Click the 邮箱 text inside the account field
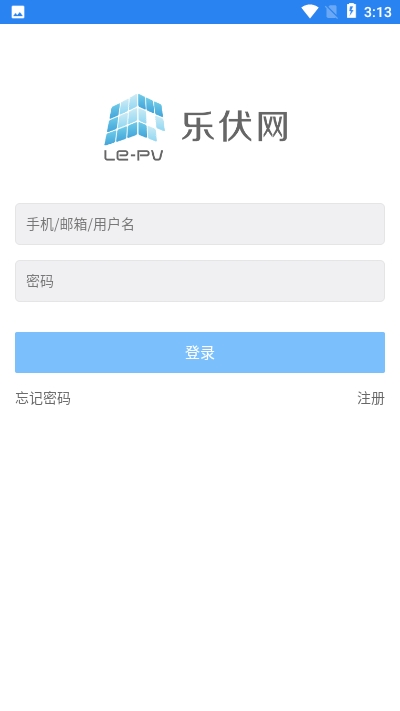This screenshot has height=711, width=400. (73, 224)
